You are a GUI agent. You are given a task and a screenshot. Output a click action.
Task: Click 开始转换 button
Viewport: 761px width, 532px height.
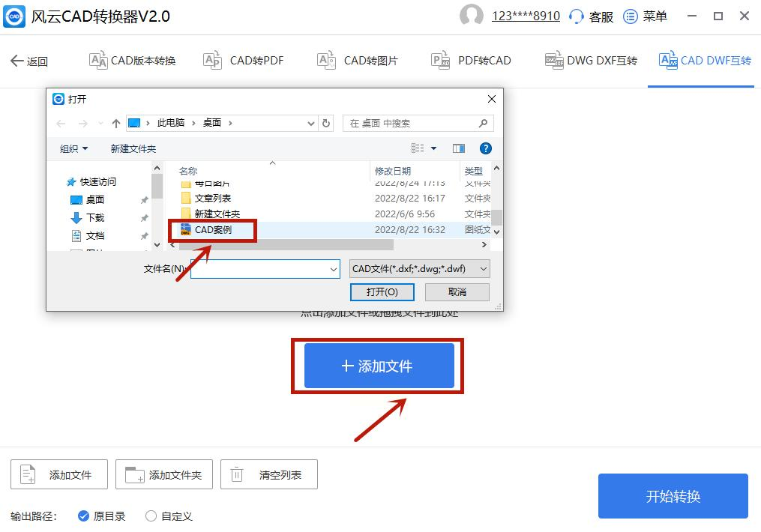(x=673, y=496)
